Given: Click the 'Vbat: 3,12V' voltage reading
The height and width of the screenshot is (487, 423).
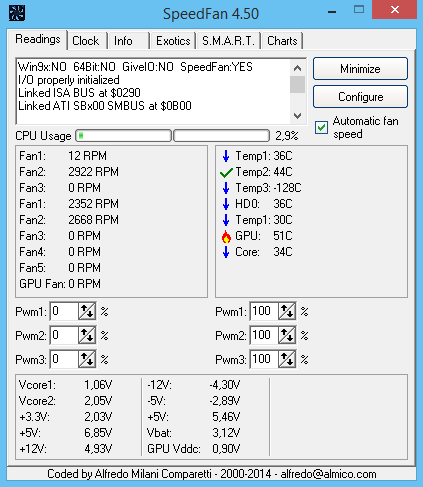Looking at the screenshot, I should tap(194, 433).
